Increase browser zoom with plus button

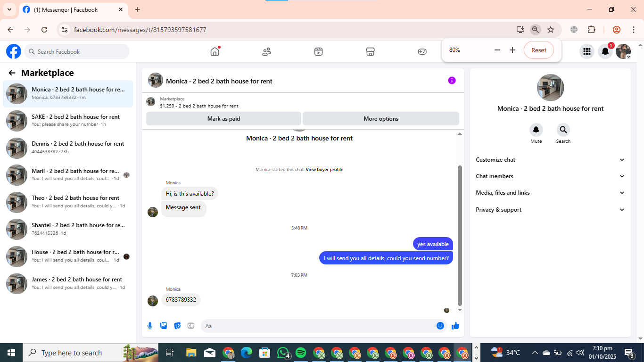pyautogui.click(x=512, y=50)
